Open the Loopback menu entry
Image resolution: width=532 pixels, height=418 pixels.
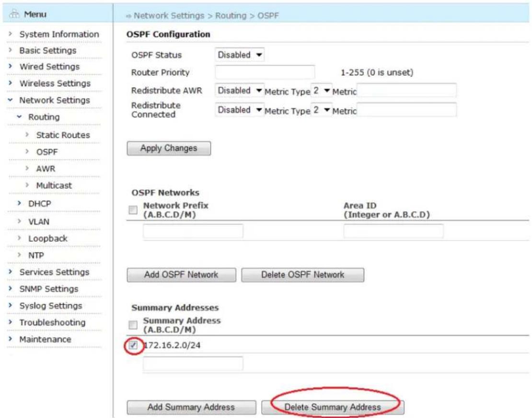pyautogui.click(x=48, y=238)
